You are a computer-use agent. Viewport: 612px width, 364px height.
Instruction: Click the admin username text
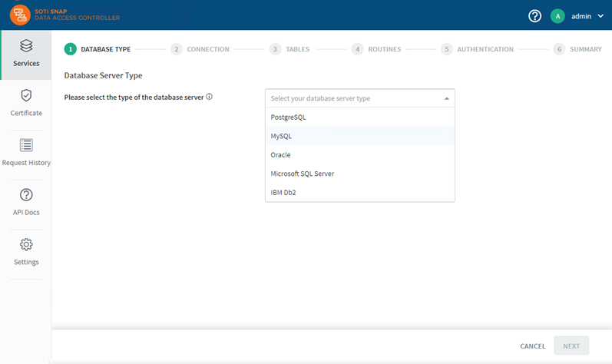(581, 16)
